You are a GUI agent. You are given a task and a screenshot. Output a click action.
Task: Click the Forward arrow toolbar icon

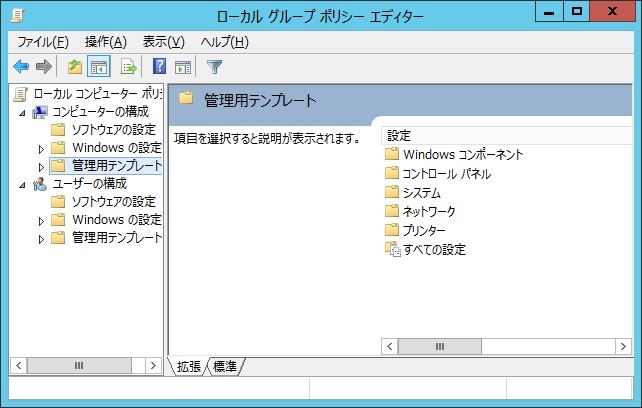pos(44,66)
